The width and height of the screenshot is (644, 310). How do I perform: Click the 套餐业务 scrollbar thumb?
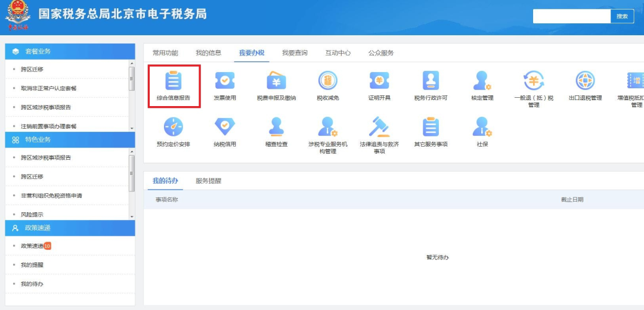coord(132,79)
